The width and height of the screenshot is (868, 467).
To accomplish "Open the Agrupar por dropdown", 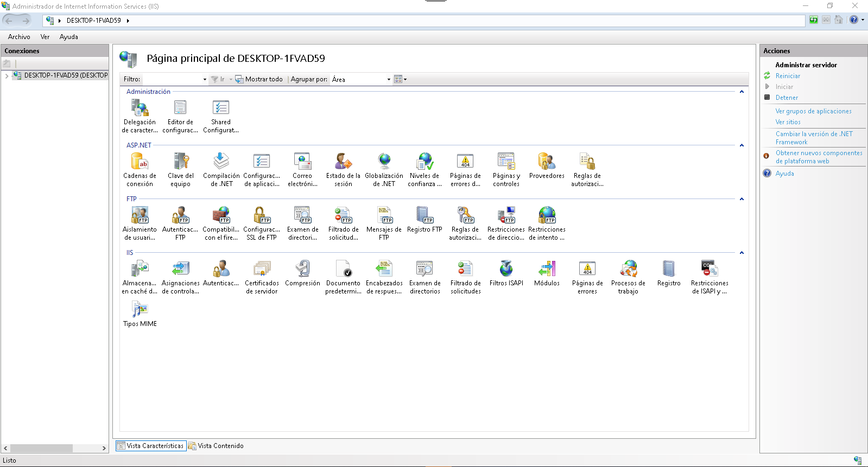I will tap(388, 80).
